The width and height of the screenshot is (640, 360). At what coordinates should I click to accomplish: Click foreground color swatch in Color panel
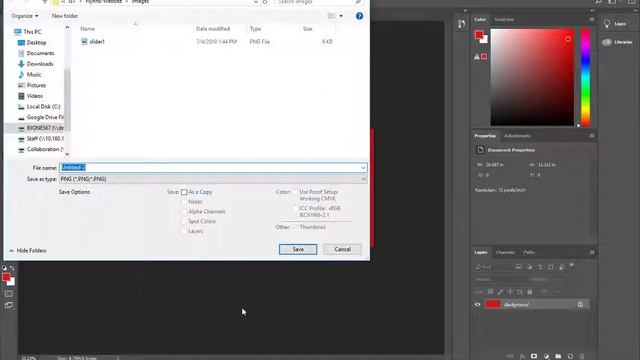pos(479,35)
